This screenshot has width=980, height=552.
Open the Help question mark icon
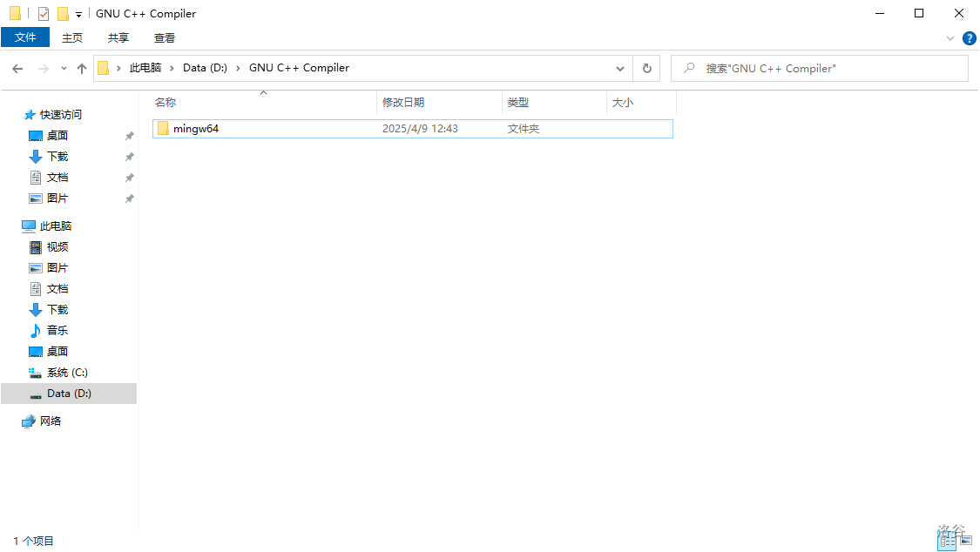pyautogui.click(x=969, y=38)
